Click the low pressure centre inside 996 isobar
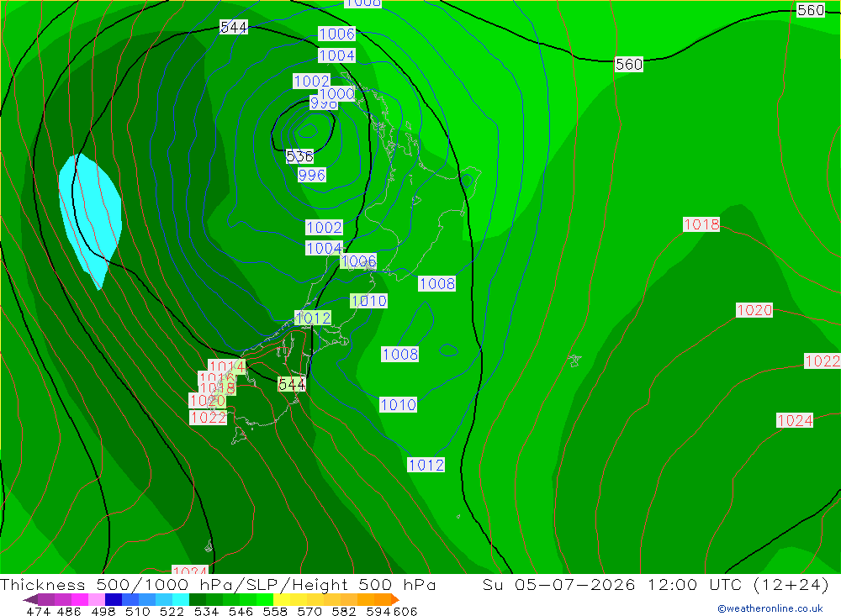This screenshot has width=841, height=616. (308, 130)
